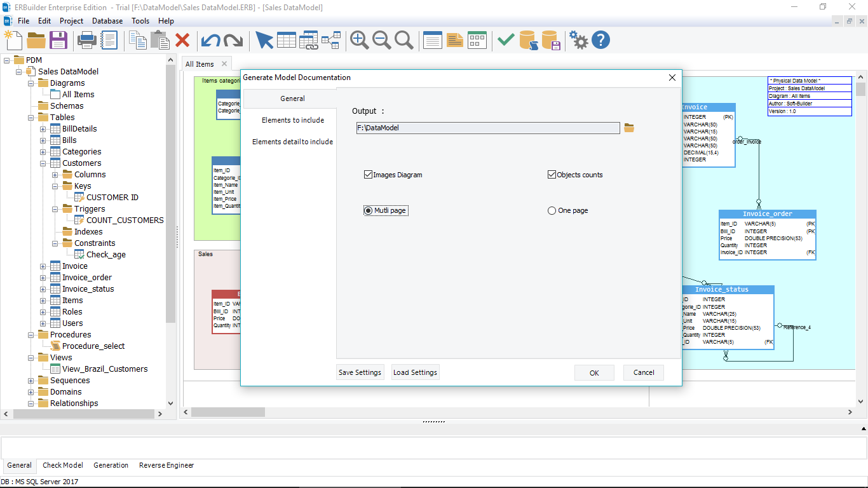This screenshot has height=488, width=868.
Task: Run the Check Model green checkmark tool
Action: [505, 39]
